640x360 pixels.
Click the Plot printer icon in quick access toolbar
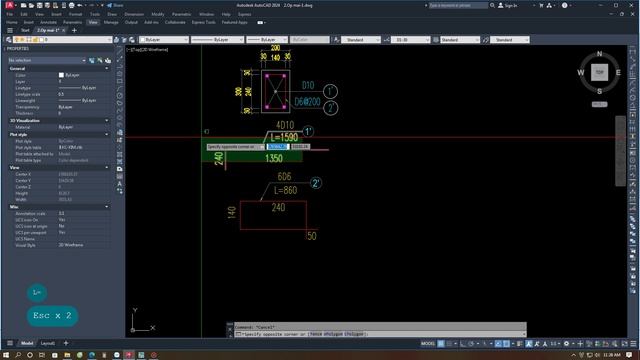tap(72, 5)
